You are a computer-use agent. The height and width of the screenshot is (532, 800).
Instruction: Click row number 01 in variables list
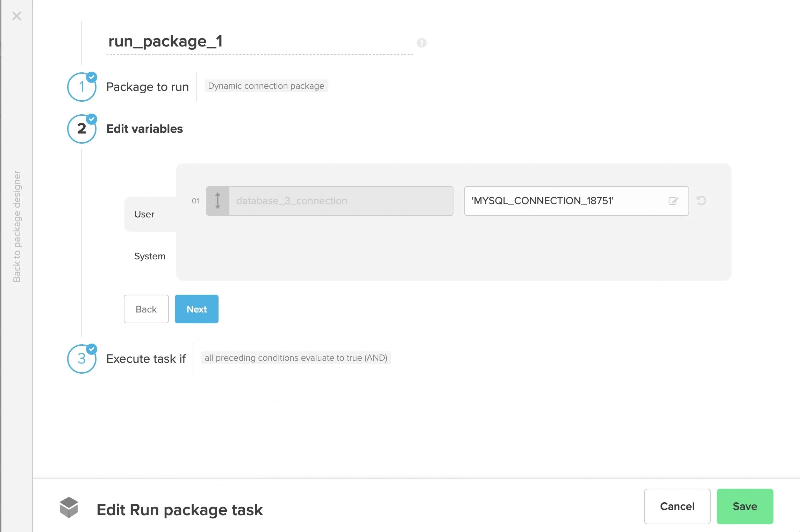(x=195, y=201)
